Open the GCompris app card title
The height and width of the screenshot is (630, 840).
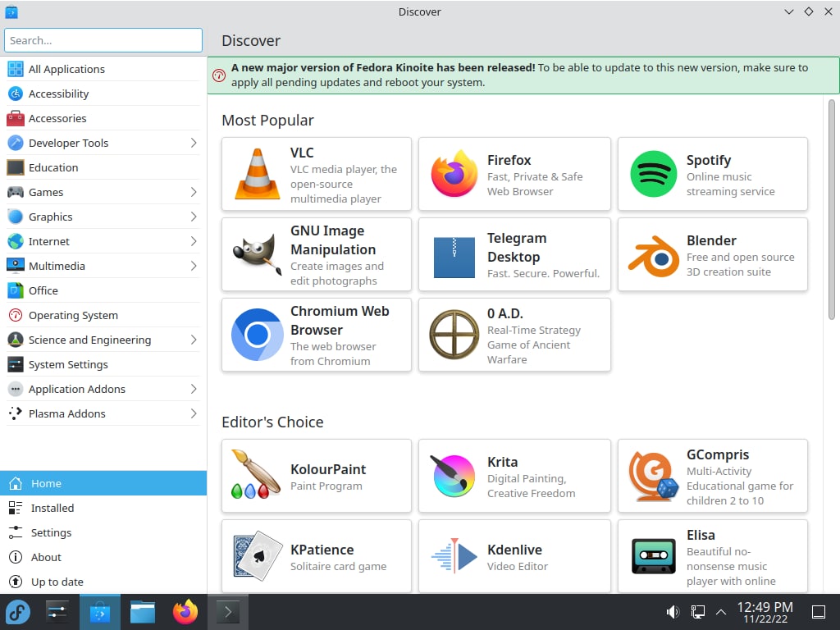[718, 454]
